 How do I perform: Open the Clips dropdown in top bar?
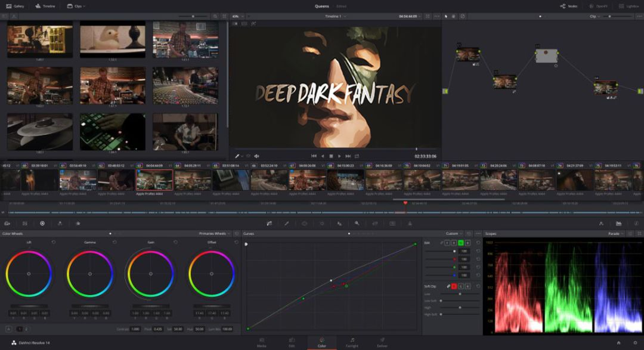tap(76, 6)
